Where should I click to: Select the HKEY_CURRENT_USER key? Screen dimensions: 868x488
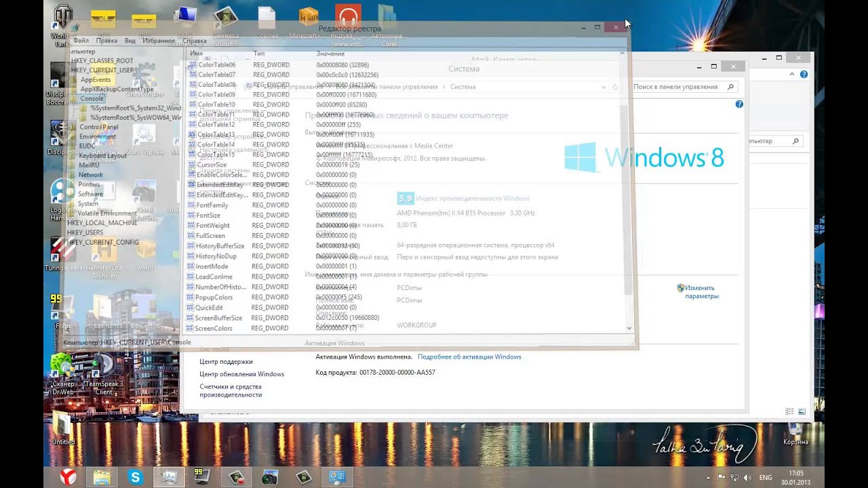(103, 70)
